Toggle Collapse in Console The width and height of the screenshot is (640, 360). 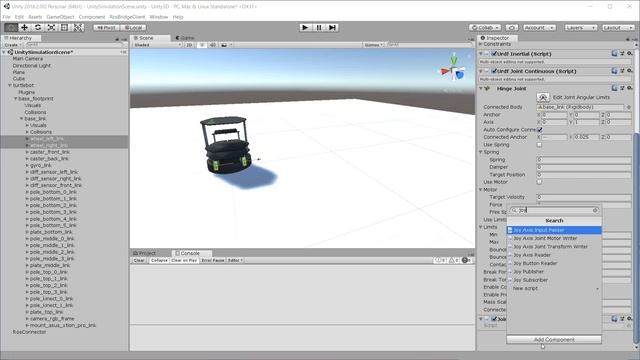pyautogui.click(x=159, y=260)
